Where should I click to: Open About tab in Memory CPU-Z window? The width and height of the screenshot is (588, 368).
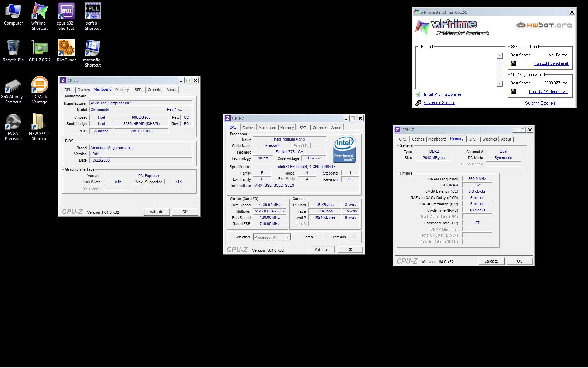click(506, 139)
